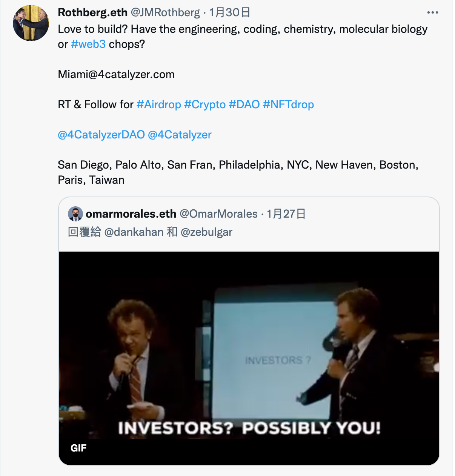Open the @zebulgar reply mention
Image resolution: width=455 pixels, height=476 pixels.
click(206, 232)
